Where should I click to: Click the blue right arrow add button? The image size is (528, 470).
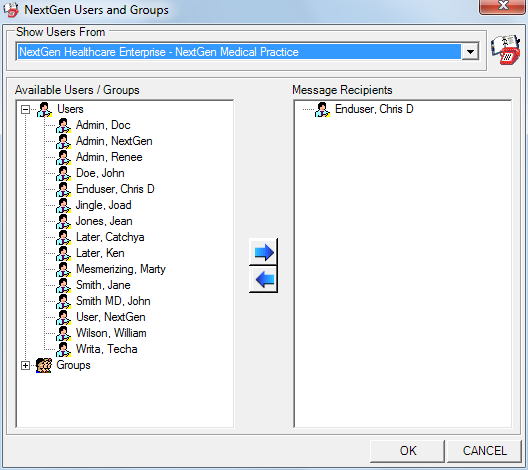pos(263,252)
